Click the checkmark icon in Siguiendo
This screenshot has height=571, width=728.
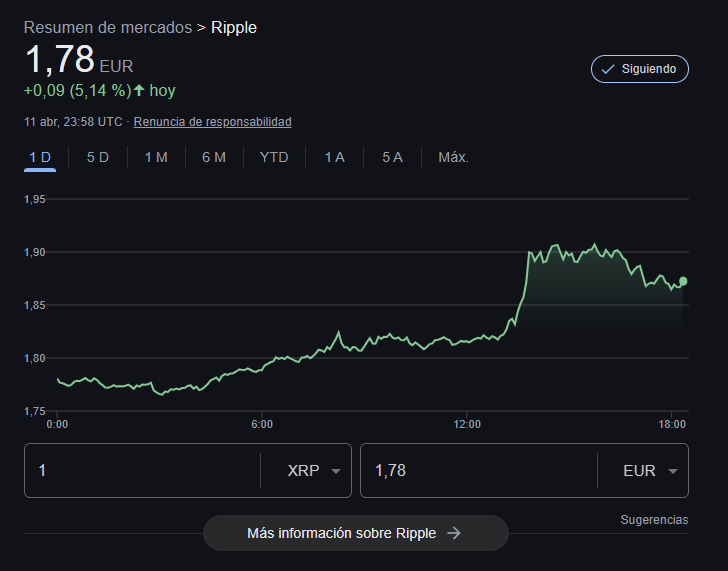[609, 69]
